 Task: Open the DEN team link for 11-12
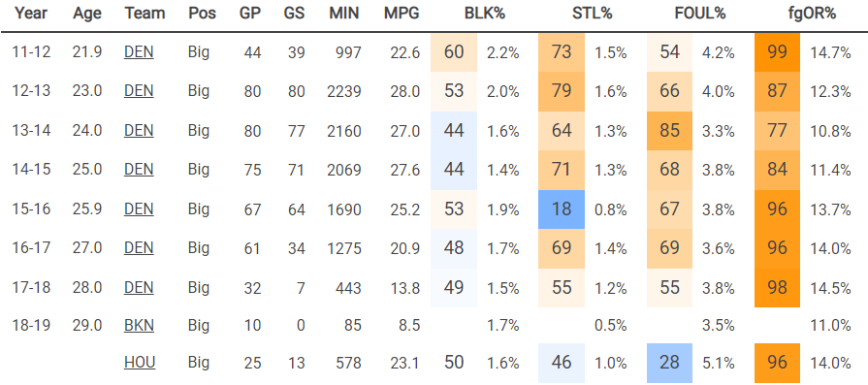139,52
